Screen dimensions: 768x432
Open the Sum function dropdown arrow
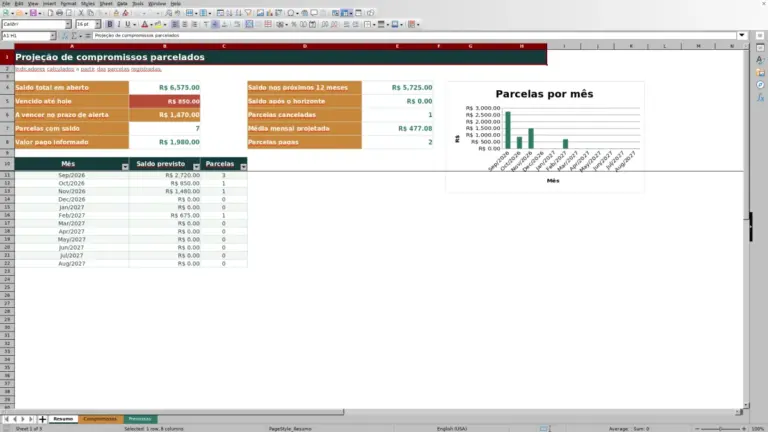[80, 35]
